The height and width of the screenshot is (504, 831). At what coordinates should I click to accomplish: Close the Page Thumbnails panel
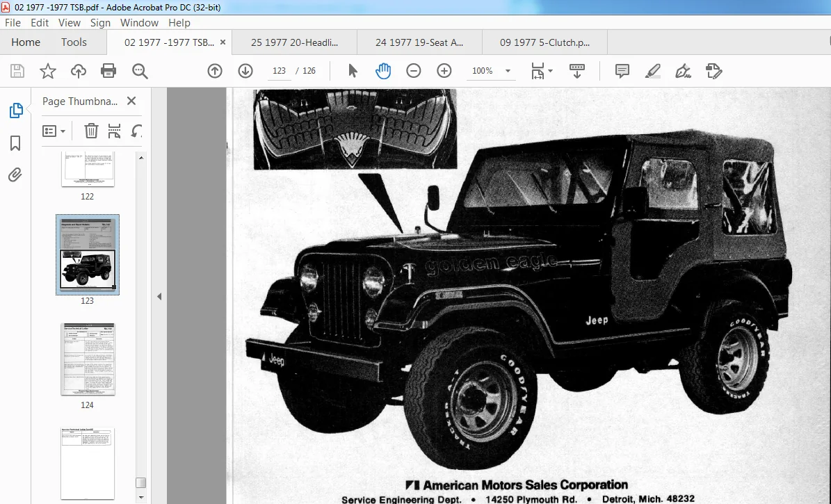(x=131, y=101)
